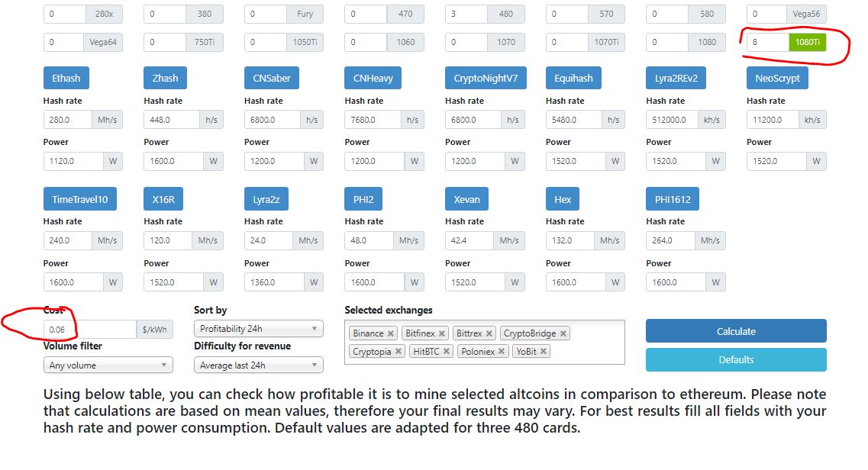The image size is (868, 470).
Task: Click the Defaults button
Action: (x=736, y=359)
